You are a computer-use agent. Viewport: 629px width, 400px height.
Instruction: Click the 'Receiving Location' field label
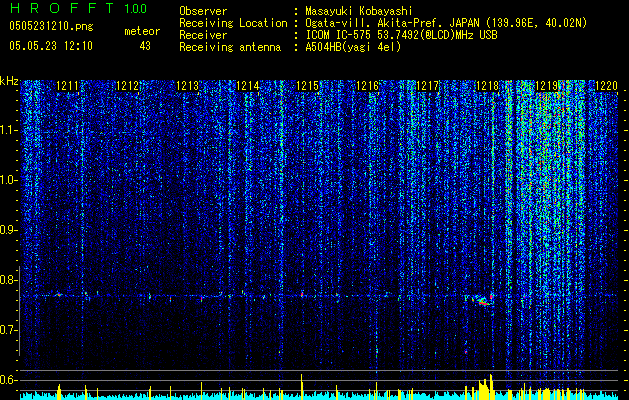coord(233,23)
